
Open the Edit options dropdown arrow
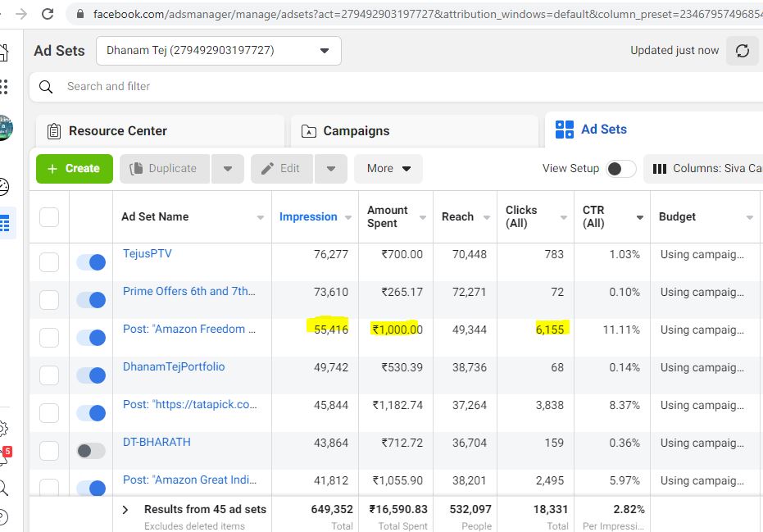click(331, 169)
